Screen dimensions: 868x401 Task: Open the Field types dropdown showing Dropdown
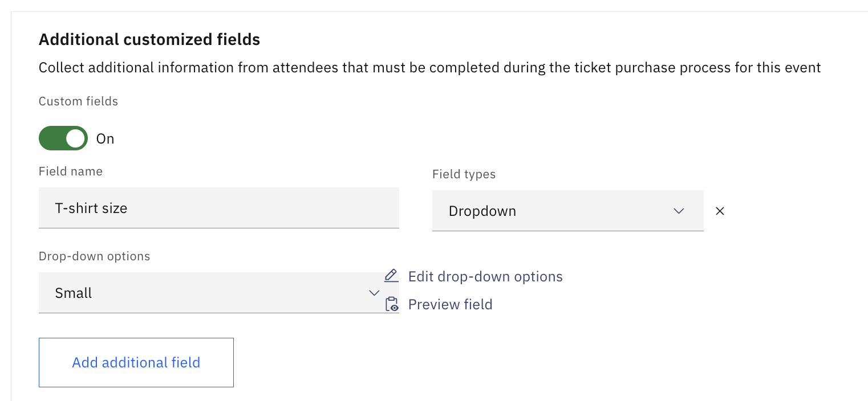567,211
